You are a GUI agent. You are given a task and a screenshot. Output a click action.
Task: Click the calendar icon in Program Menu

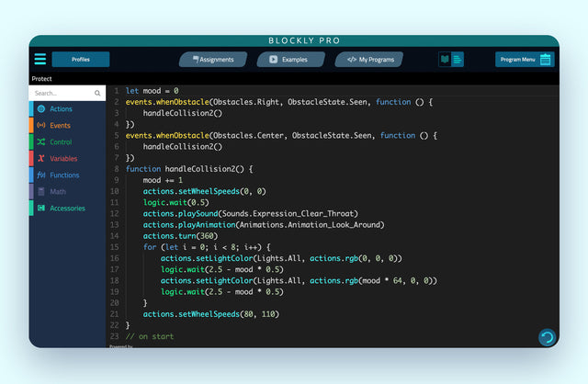pos(546,60)
